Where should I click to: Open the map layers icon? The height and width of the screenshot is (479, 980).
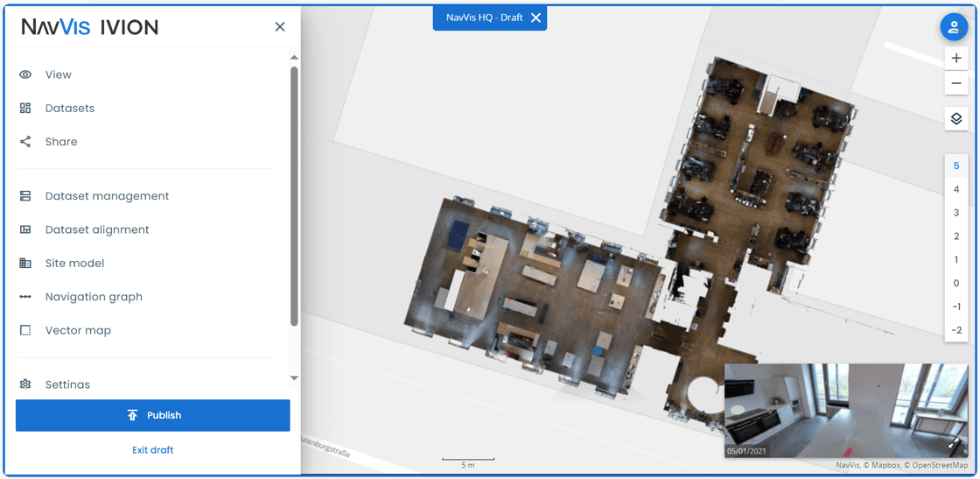[x=956, y=118]
